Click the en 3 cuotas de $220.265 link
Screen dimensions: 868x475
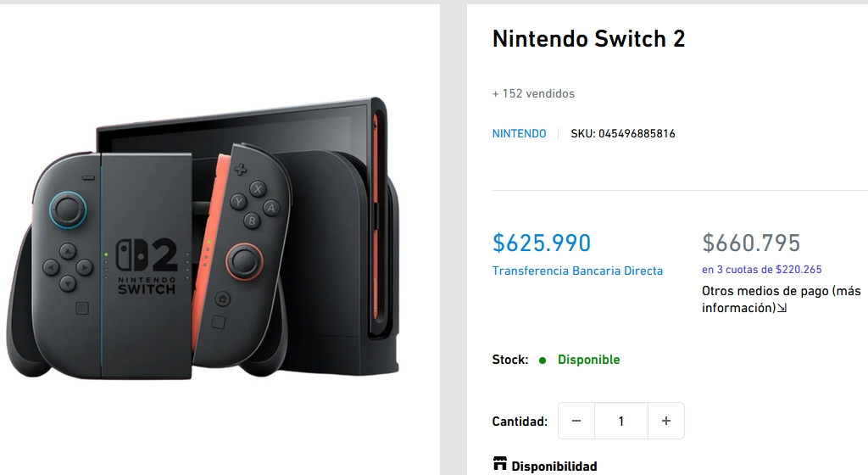point(762,270)
